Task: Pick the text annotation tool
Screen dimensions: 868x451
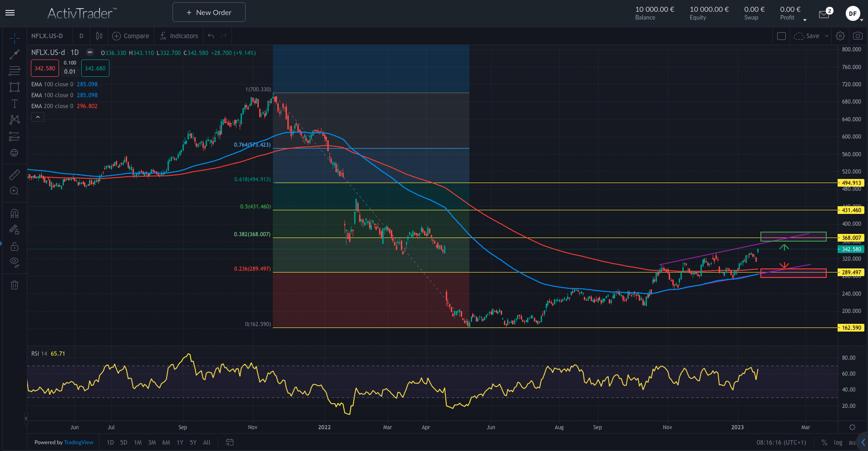Action: pos(15,104)
